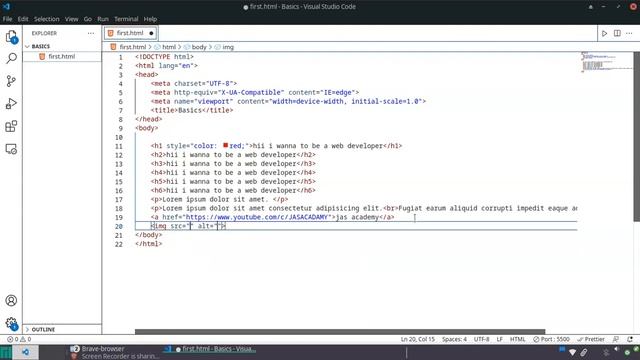The image size is (640, 360).
Task: Change indentation via Spaces: 4
Action: coord(454,339)
